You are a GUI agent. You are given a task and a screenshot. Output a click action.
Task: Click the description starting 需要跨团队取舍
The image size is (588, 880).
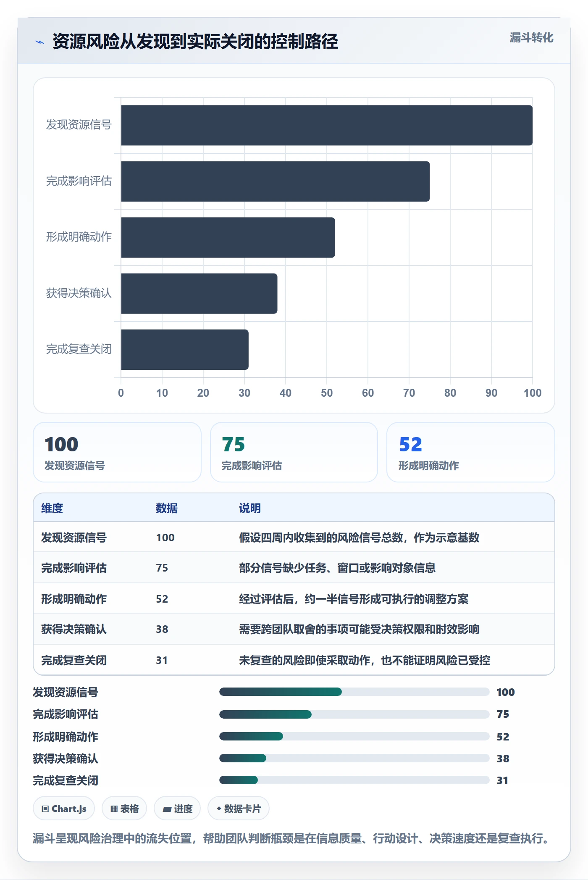click(x=359, y=629)
